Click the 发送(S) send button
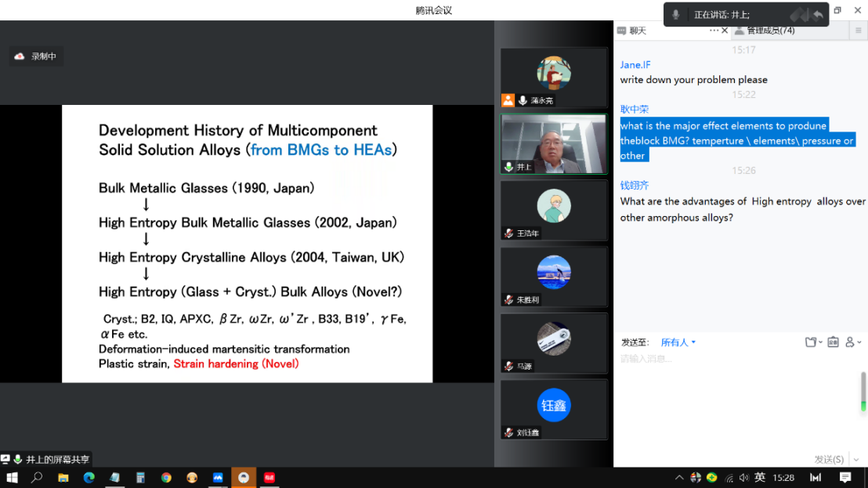Viewport: 868px width, 488px height. click(x=829, y=459)
